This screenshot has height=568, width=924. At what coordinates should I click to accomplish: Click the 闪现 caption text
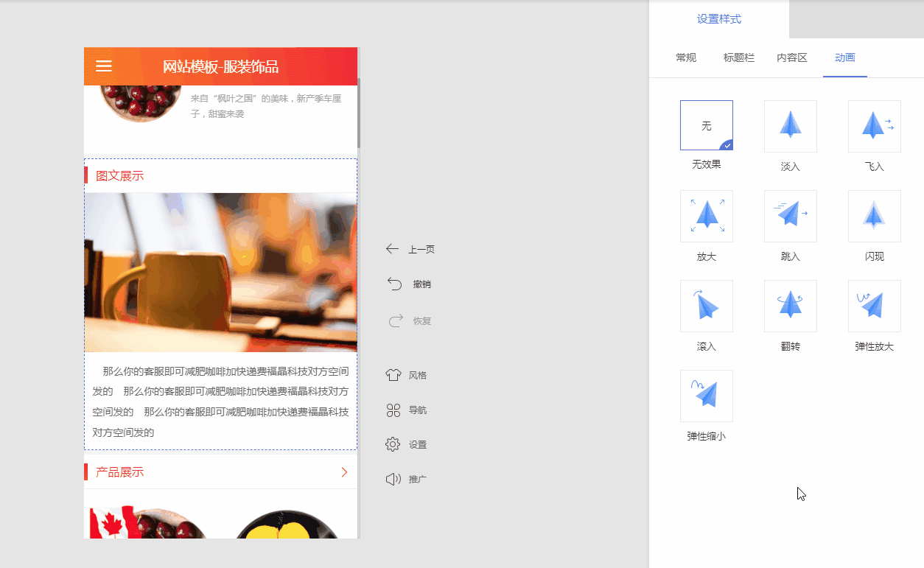click(875, 256)
